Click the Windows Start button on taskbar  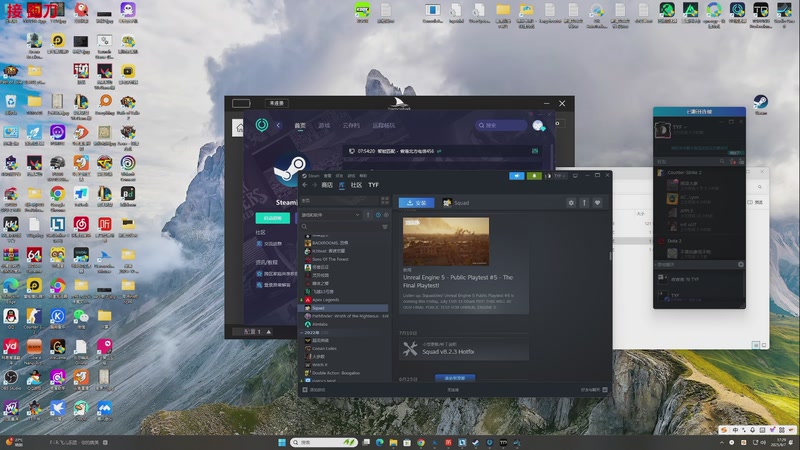pos(282,442)
